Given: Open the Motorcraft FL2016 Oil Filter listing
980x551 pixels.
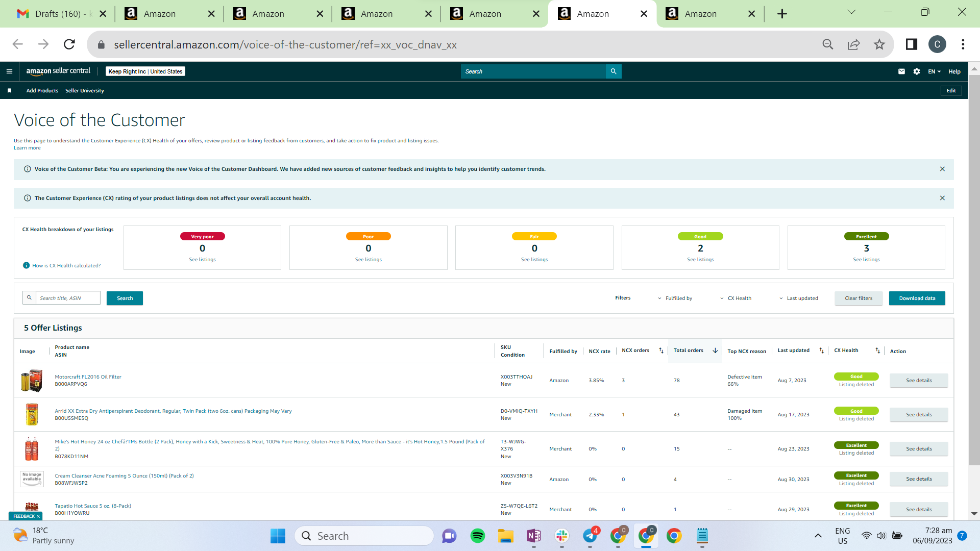Looking at the screenshot, I should (88, 377).
